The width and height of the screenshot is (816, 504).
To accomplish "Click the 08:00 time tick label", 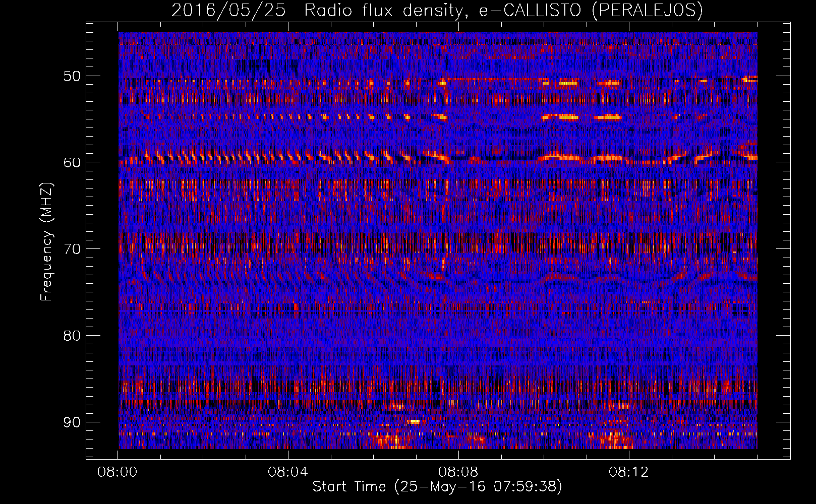I will point(118,472).
